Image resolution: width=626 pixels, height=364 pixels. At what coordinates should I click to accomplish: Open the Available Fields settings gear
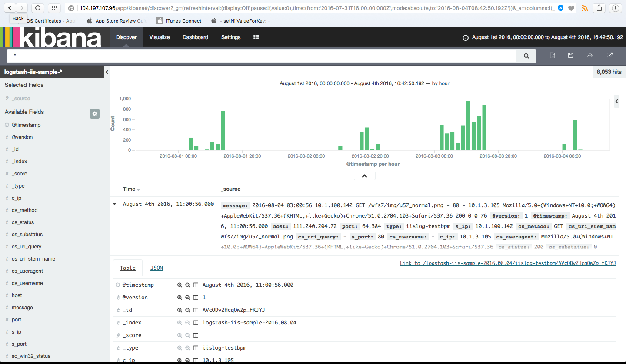pyautogui.click(x=95, y=114)
